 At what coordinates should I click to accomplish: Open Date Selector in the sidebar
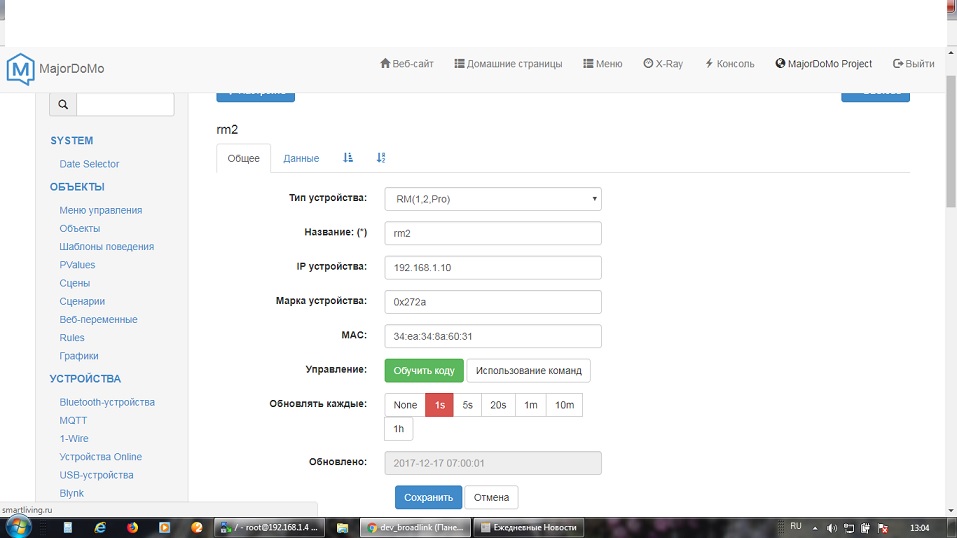[x=89, y=164]
